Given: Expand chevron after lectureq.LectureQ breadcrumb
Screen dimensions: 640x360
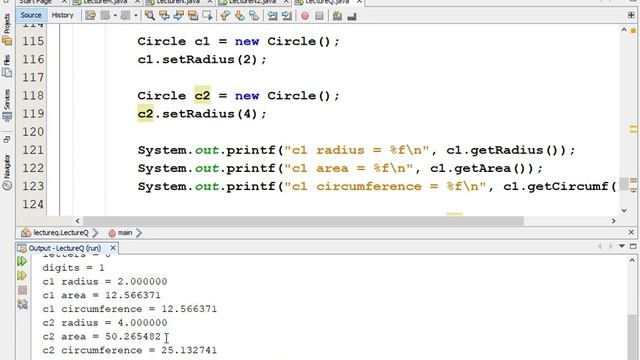Looking at the screenshot, I should click(x=95, y=233).
